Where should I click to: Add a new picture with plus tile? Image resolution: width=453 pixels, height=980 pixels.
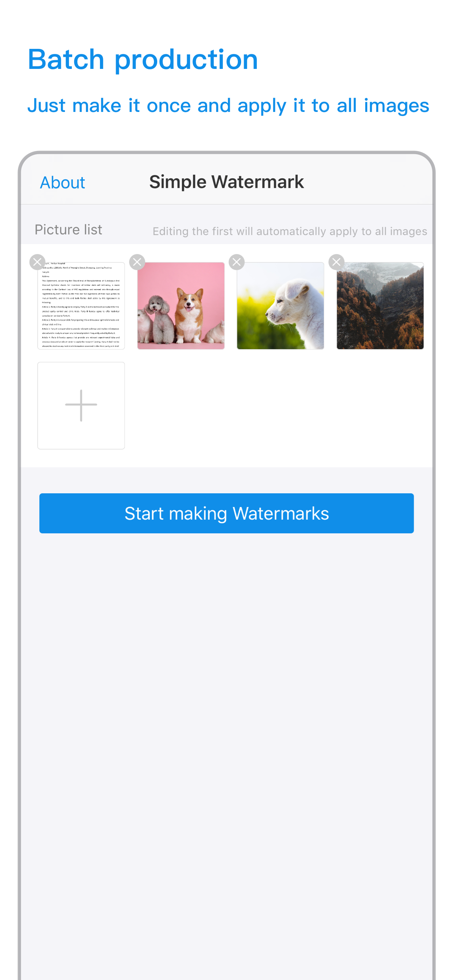point(81,405)
